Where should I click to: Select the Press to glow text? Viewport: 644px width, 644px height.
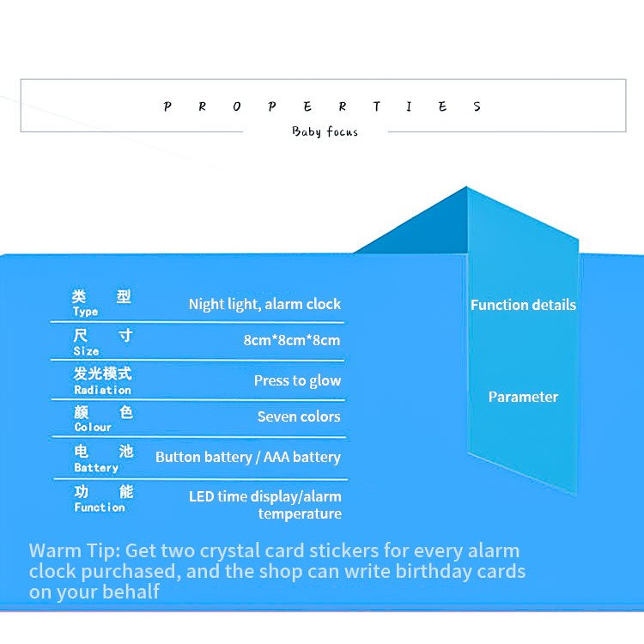click(297, 380)
